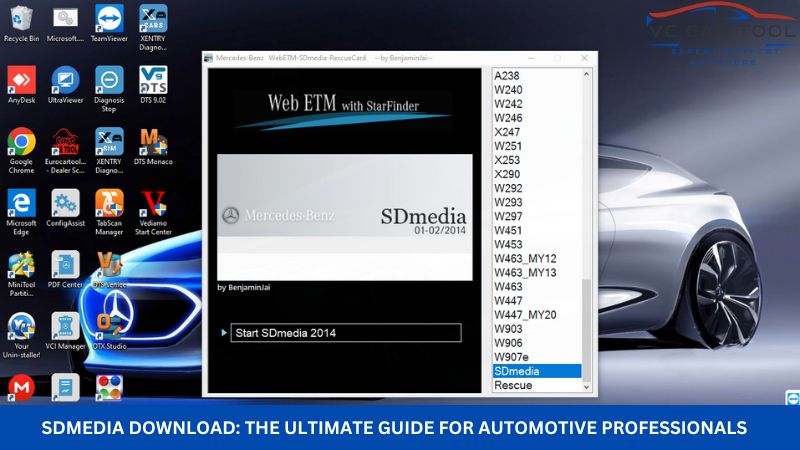The height and width of the screenshot is (450, 800).
Task: Open PDF Center desktop icon
Action: pyautogui.click(x=65, y=270)
